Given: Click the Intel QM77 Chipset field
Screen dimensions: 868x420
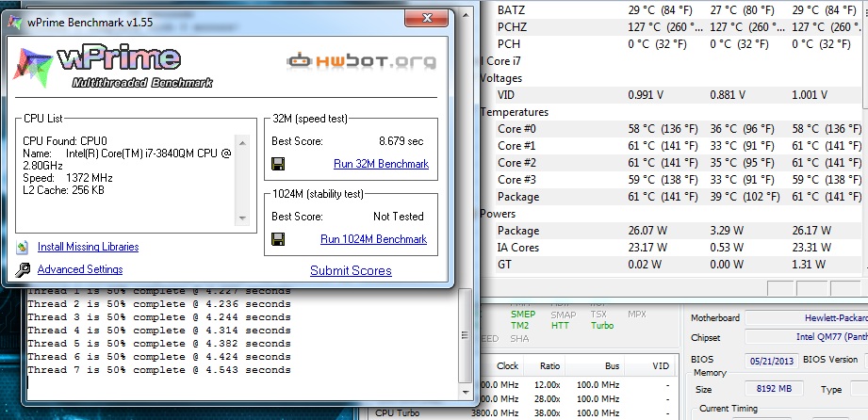Looking at the screenshot, I should (806, 336).
